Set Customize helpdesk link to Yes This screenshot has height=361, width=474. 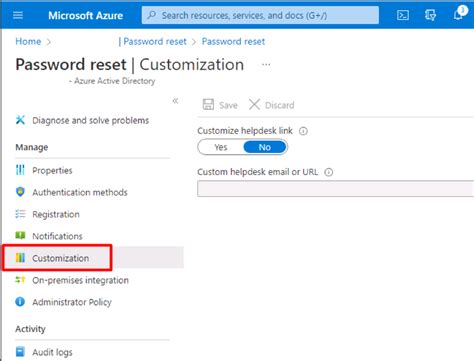click(x=221, y=147)
